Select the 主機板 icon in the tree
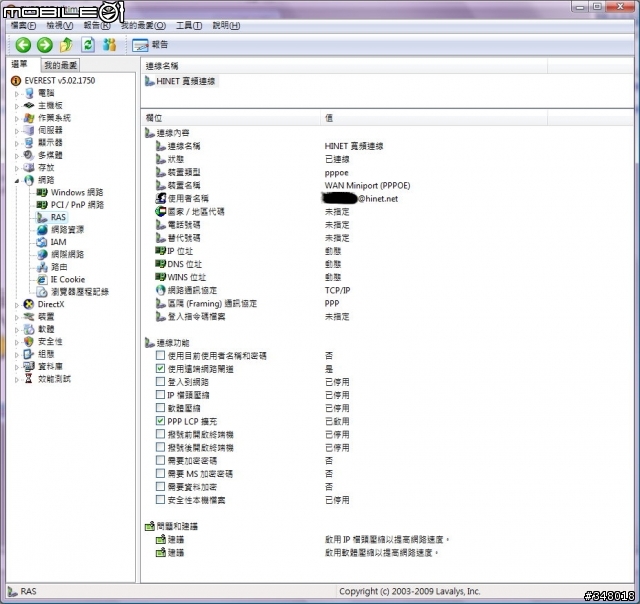The width and height of the screenshot is (640, 604). coord(29,106)
